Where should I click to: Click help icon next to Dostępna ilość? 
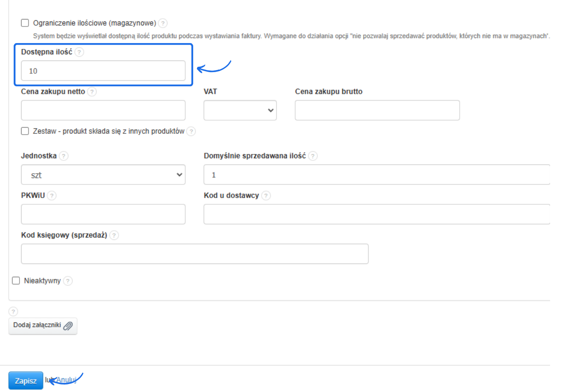pos(79,52)
